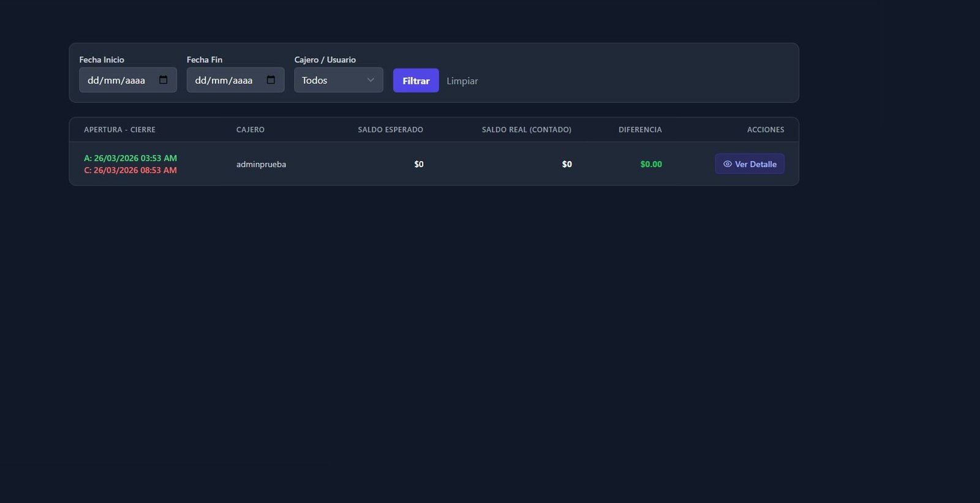Click the Filtrar button

point(416,81)
